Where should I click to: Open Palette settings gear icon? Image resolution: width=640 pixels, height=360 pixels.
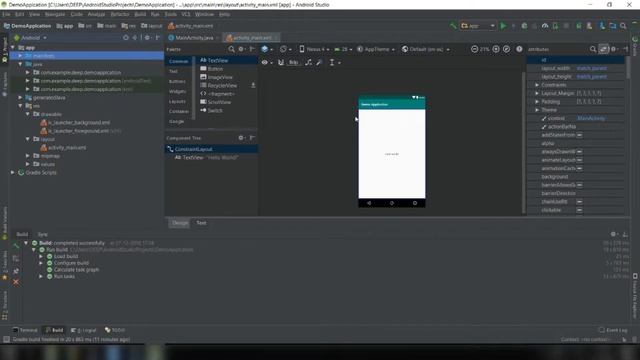(x=241, y=49)
